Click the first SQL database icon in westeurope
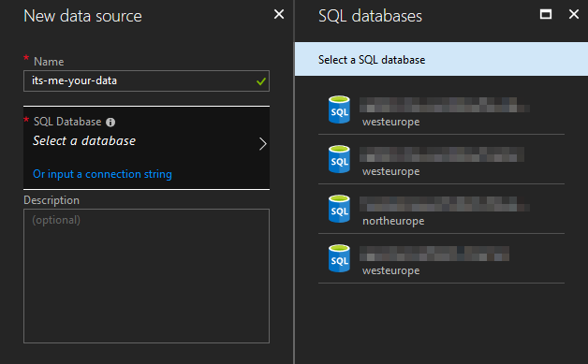This screenshot has height=364, width=588. [x=339, y=109]
